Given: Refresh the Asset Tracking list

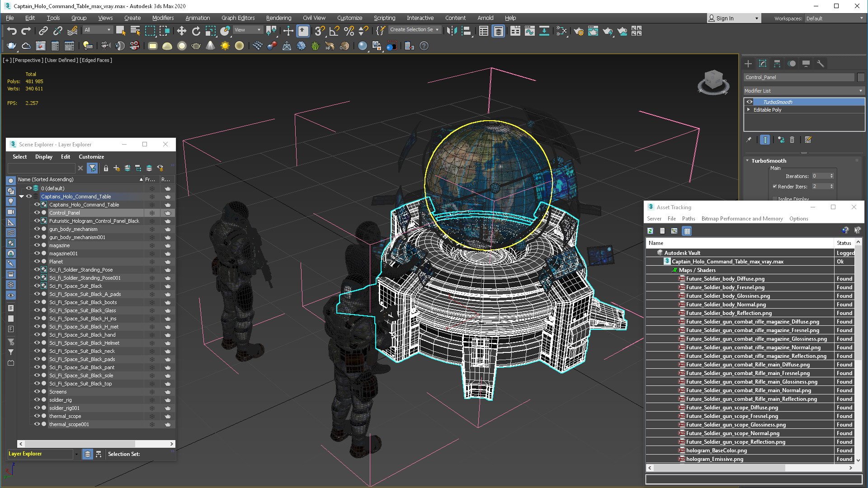Looking at the screenshot, I should pyautogui.click(x=650, y=231).
